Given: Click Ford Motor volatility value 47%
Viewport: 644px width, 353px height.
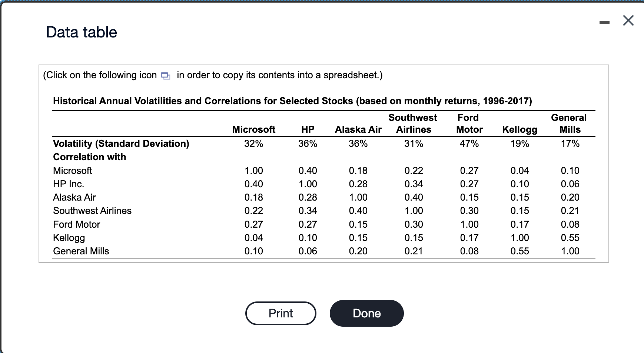Looking at the screenshot, I should pos(469,143).
